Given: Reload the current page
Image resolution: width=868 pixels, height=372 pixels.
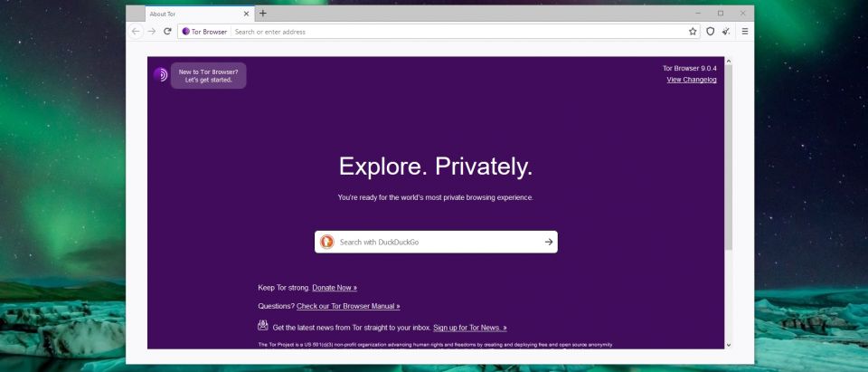Looking at the screenshot, I should tap(167, 32).
